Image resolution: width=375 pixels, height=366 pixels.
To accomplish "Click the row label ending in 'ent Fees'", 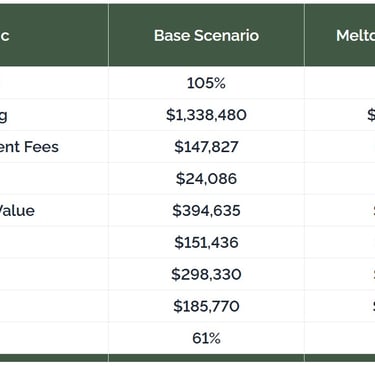I will coord(29,147).
